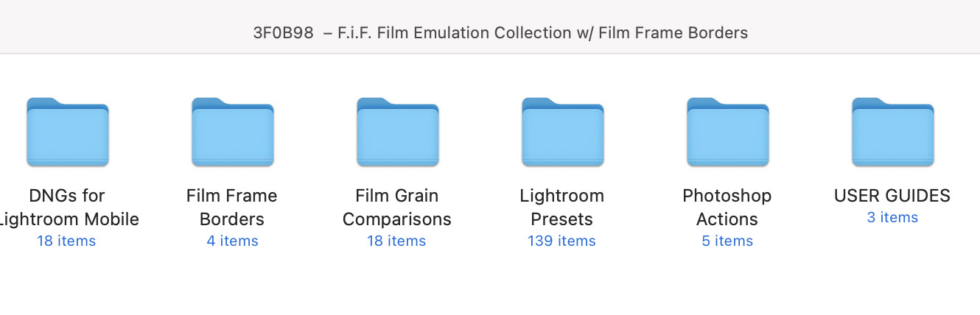Click the "Lightroom Presets" folder name label
This screenshot has width=980, height=315.
point(562,208)
